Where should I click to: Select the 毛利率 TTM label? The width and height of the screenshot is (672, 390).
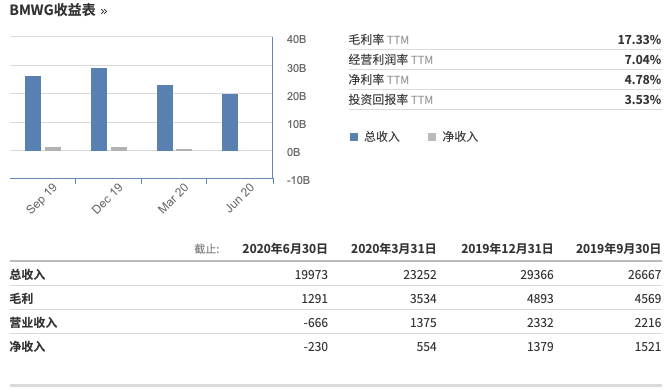click(378, 40)
